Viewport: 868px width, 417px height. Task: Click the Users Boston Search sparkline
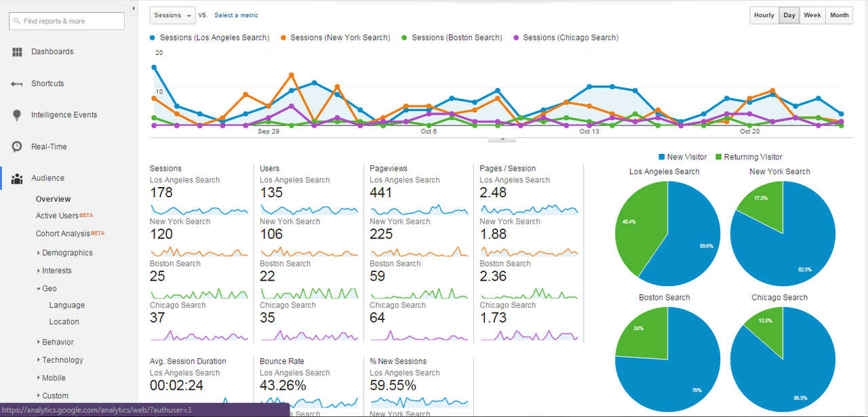(x=309, y=292)
